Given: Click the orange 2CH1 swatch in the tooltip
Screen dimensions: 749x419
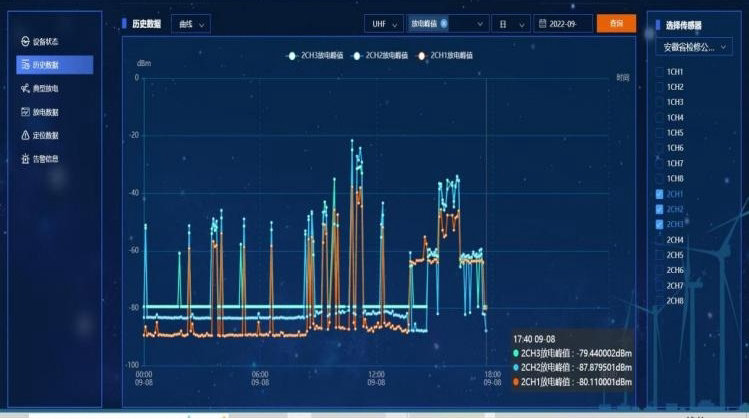Looking at the screenshot, I should click(x=515, y=381).
